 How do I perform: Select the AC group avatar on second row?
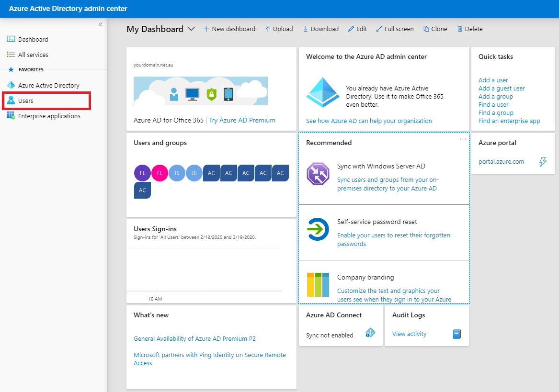(142, 190)
